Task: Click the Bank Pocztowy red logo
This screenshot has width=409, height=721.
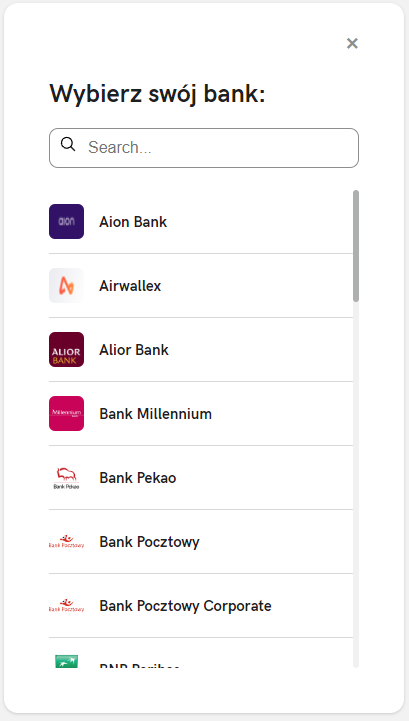Action: pyautogui.click(x=66, y=541)
